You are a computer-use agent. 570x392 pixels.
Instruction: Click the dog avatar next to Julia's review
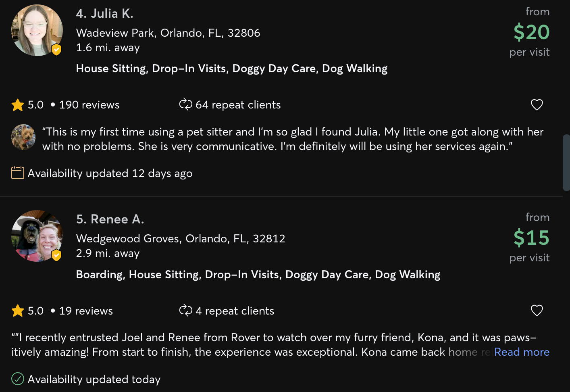(23, 137)
